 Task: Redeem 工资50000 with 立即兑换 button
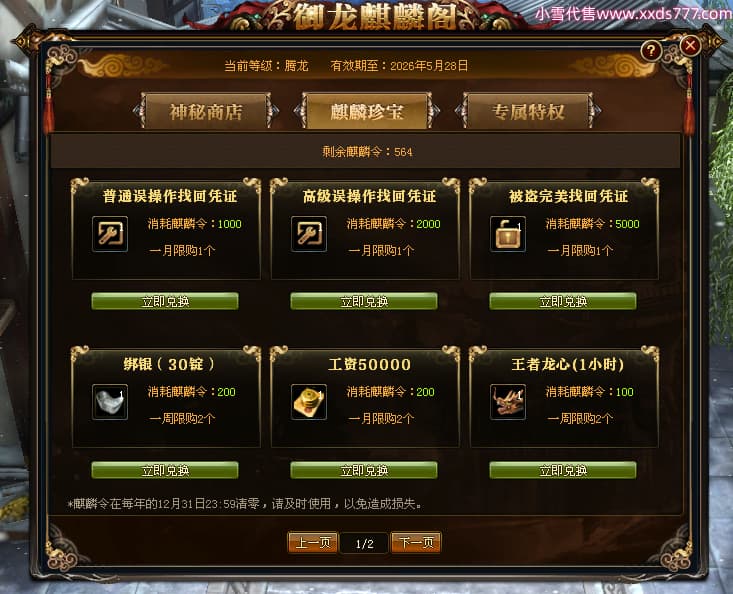coord(364,470)
